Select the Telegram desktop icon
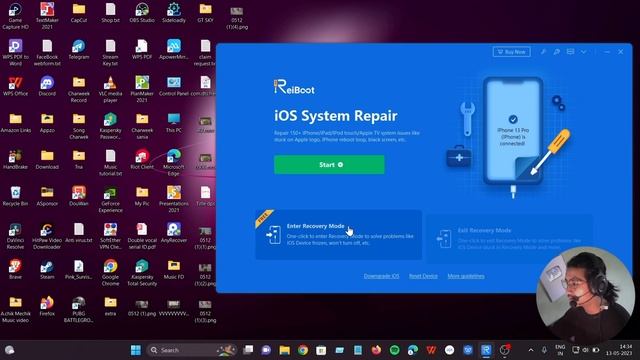The image size is (640, 360). coord(79,49)
